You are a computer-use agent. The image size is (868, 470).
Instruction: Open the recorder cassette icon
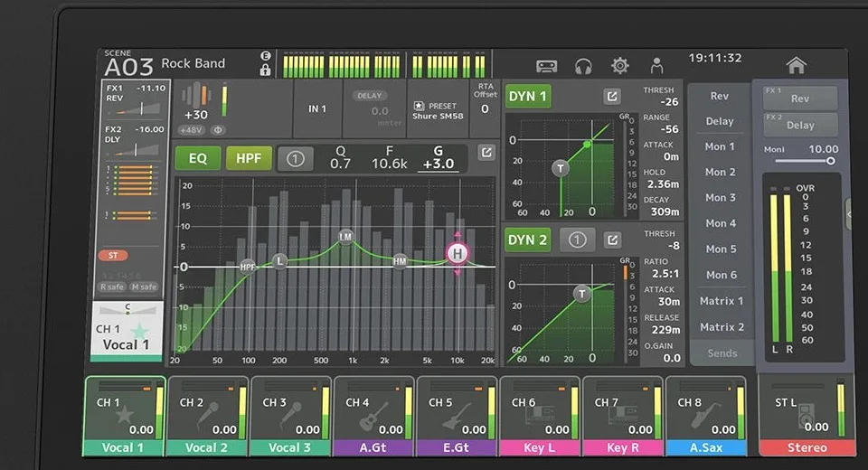click(546, 66)
